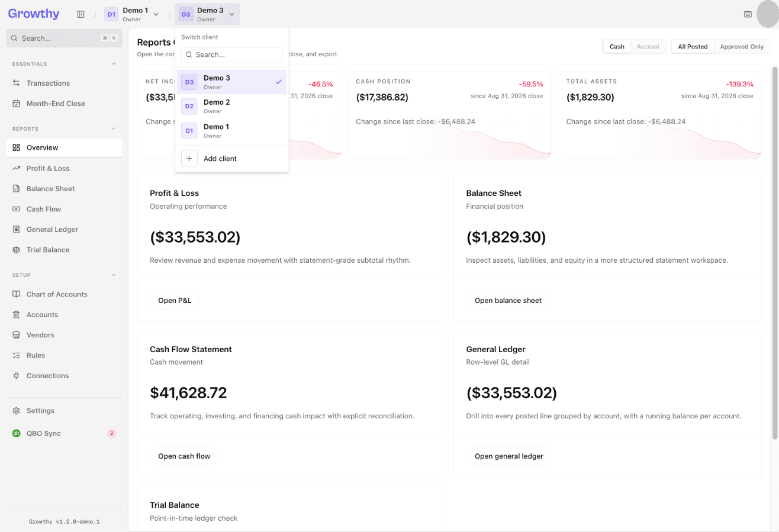Click the keyboard shortcuts icon in header
779x532 pixels.
(x=748, y=14)
